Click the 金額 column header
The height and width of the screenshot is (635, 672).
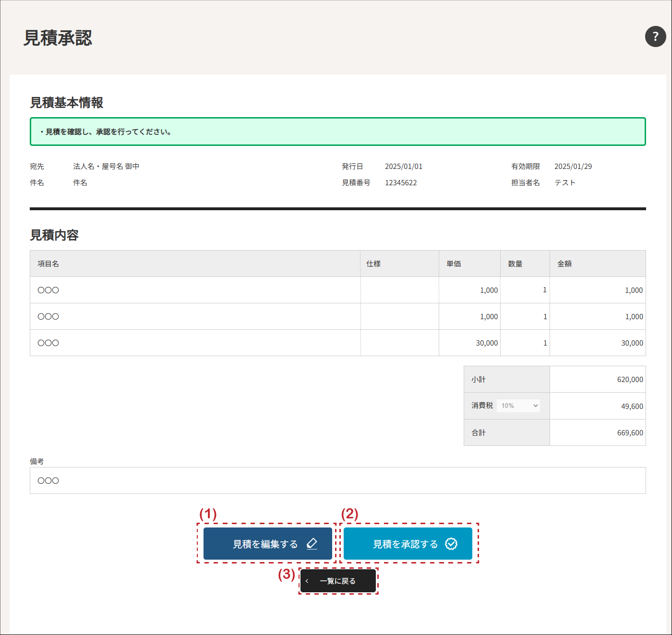click(x=564, y=264)
